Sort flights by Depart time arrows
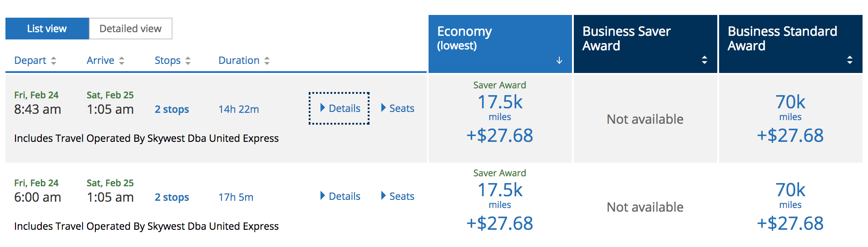868x247 pixels. click(54, 61)
